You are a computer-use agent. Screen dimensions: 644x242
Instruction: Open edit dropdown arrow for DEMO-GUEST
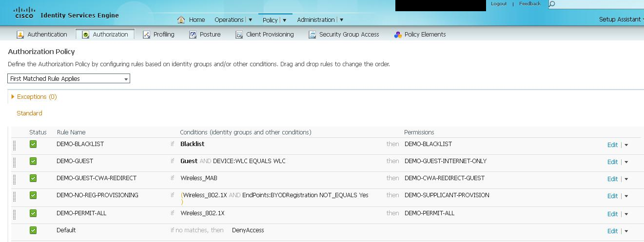pos(626,162)
